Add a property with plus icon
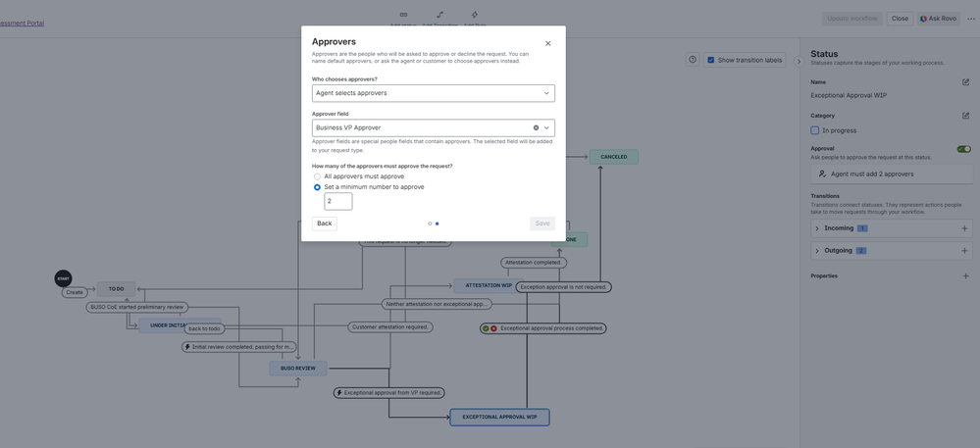This screenshot has height=448, width=980. click(965, 276)
